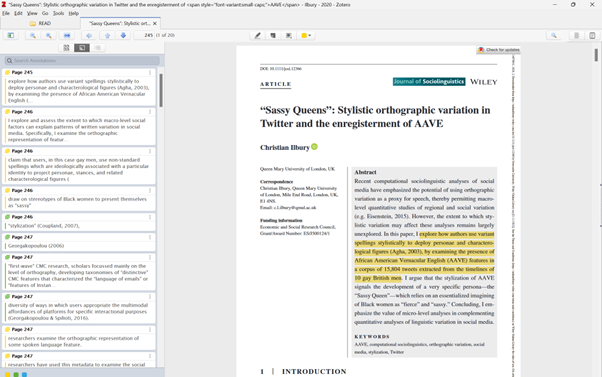Show thumbnails view in sidebar
The height and width of the screenshot is (377, 602).
pos(66,48)
